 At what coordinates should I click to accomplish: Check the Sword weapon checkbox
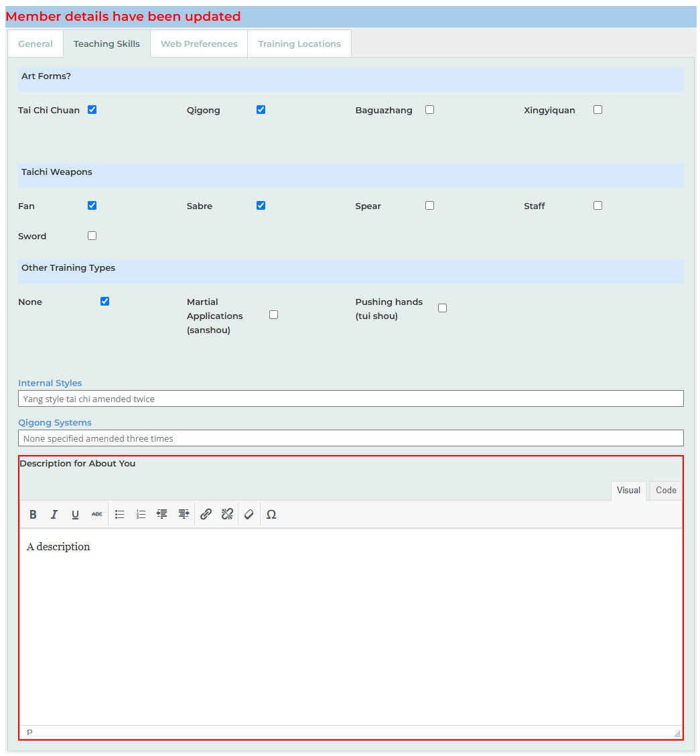point(92,236)
